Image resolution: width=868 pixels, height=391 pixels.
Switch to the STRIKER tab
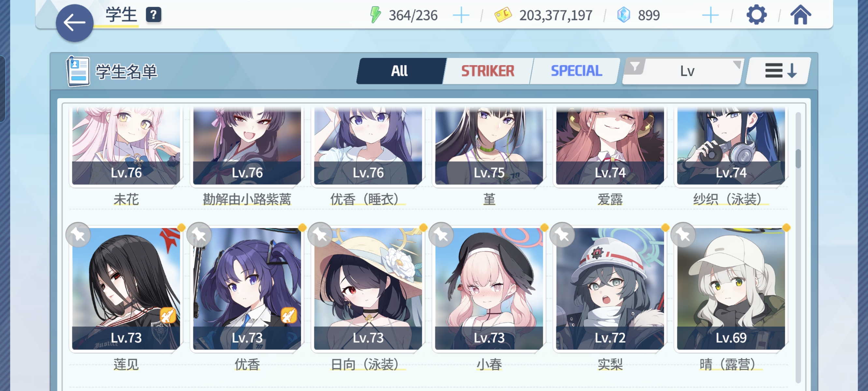tap(488, 71)
